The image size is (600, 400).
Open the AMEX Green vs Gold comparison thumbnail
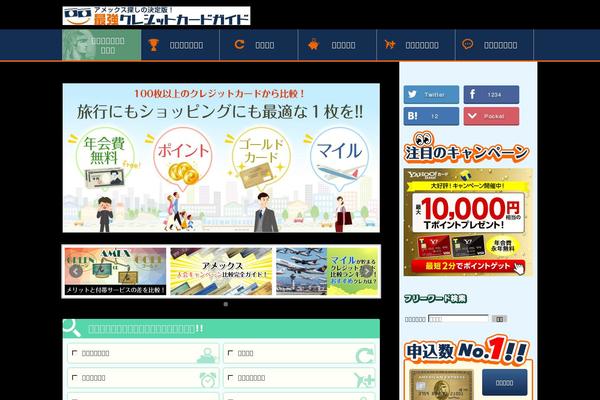pos(115,271)
